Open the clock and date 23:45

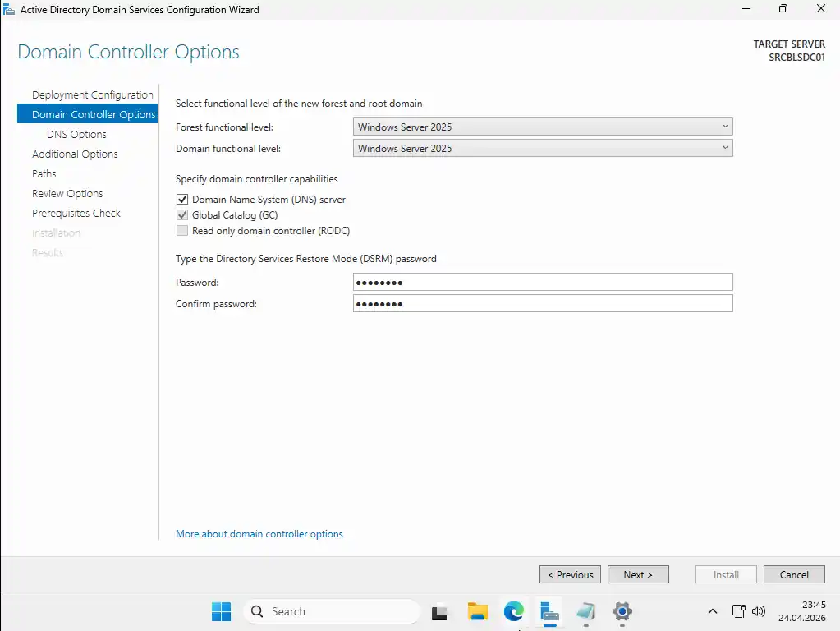pos(802,611)
